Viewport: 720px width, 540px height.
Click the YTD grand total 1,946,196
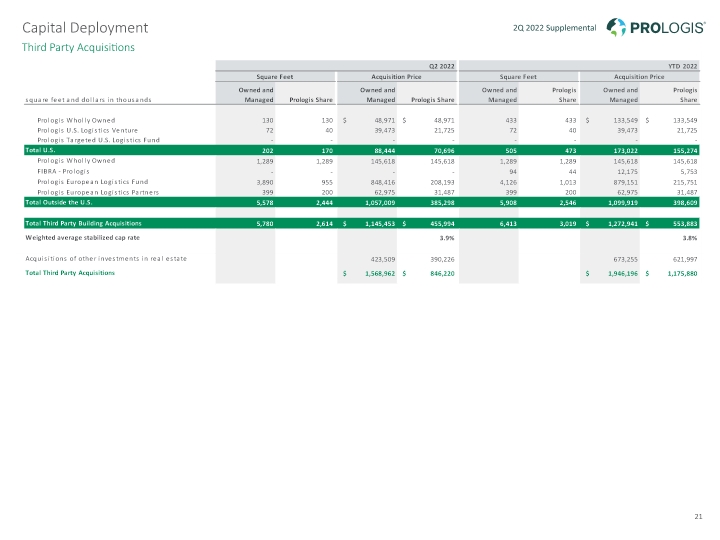(x=623, y=274)
